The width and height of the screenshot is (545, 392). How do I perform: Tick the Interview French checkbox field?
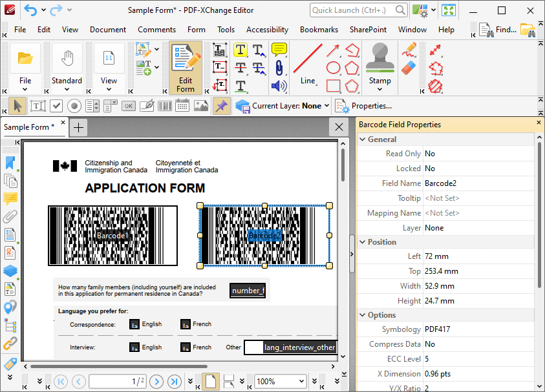186,347
